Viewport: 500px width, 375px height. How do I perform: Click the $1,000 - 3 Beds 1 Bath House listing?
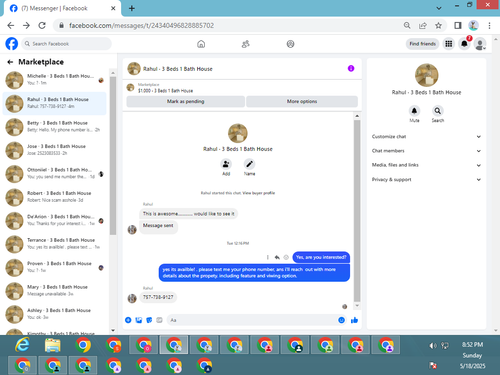click(x=165, y=91)
